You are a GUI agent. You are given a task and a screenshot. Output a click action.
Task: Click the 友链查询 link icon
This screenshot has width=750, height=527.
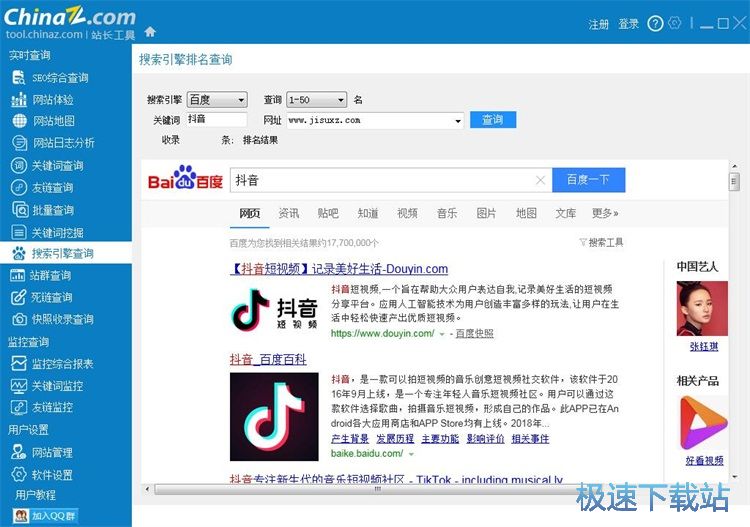tap(19, 187)
